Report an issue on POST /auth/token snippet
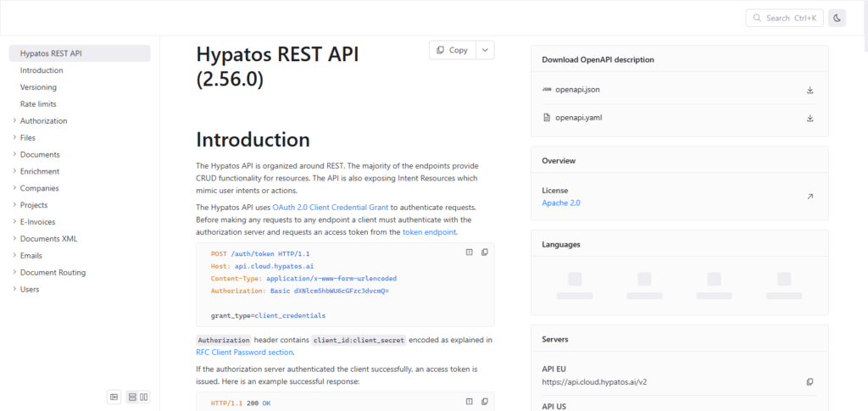 [469, 253]
